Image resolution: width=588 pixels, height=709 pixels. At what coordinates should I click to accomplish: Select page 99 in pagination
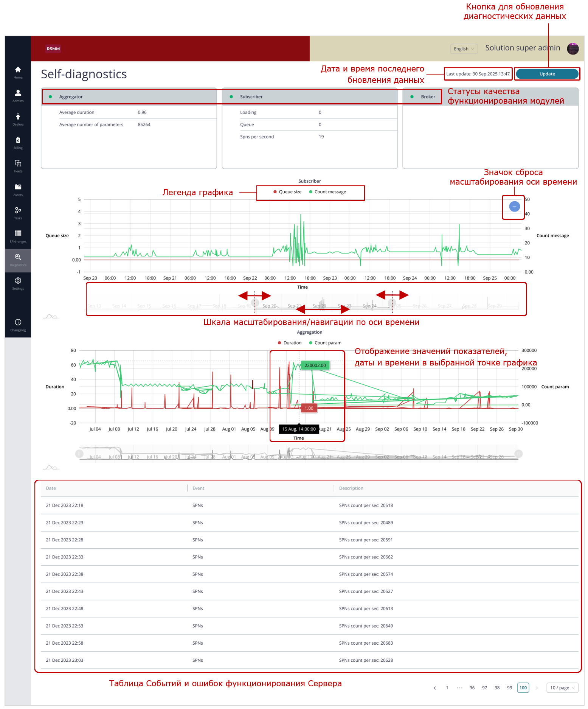click(509, 688)
